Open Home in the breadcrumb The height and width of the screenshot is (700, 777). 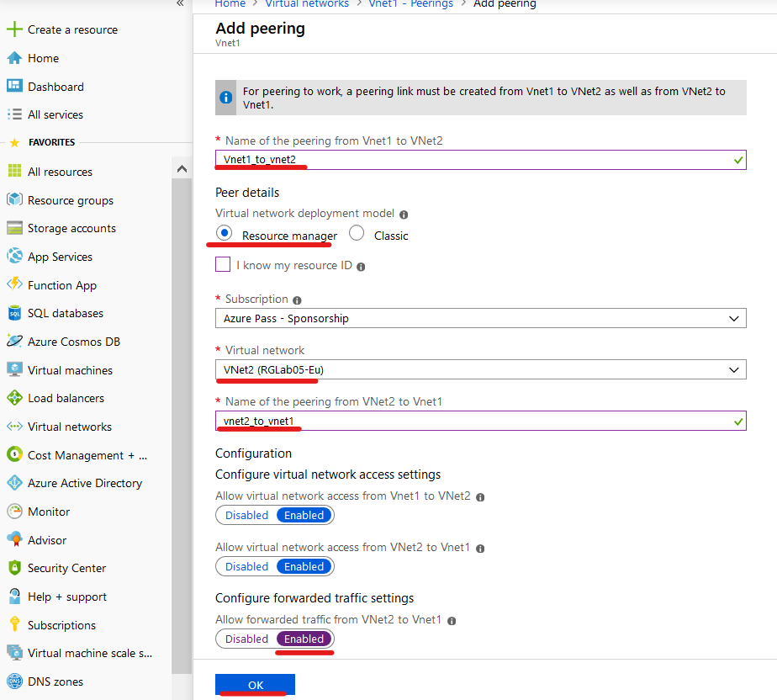pyautogui.click(x=230, y=4)
